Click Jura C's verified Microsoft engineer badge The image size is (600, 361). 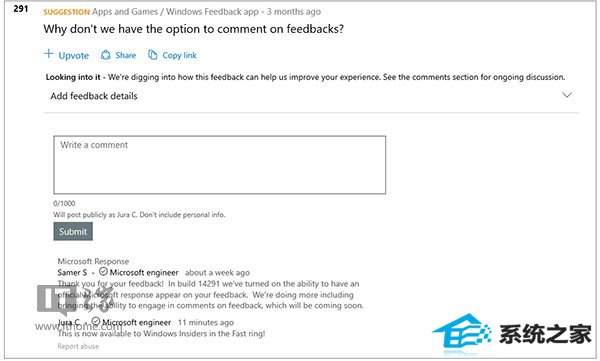[96, 321]
